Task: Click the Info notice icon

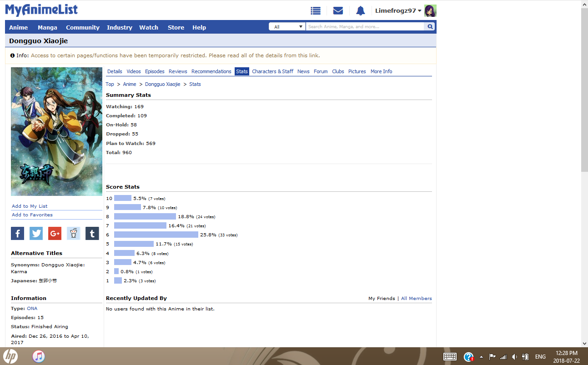Action: click(x=12, y=55)
